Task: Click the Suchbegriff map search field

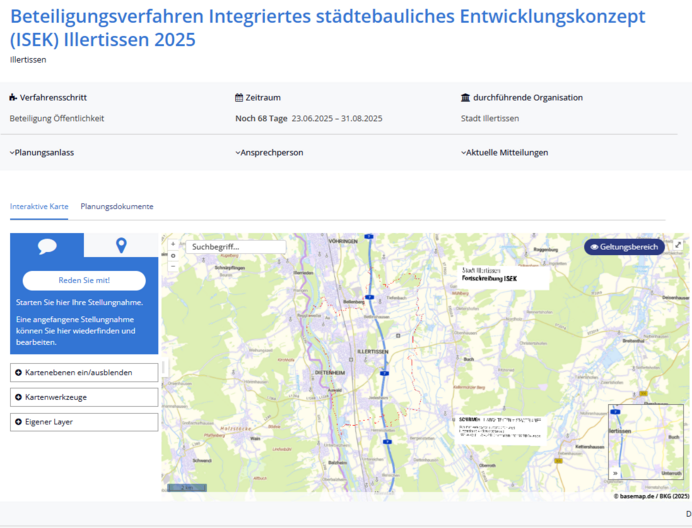Action: 236,246
